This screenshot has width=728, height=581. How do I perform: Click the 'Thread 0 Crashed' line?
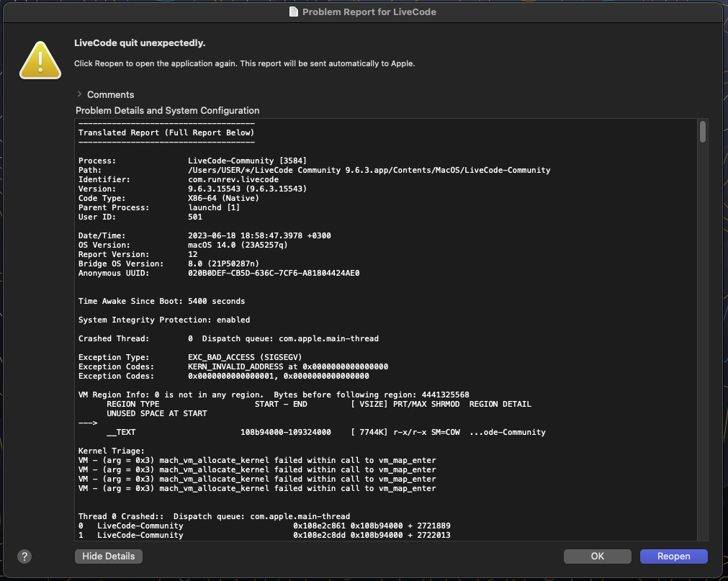click(214, 516)
